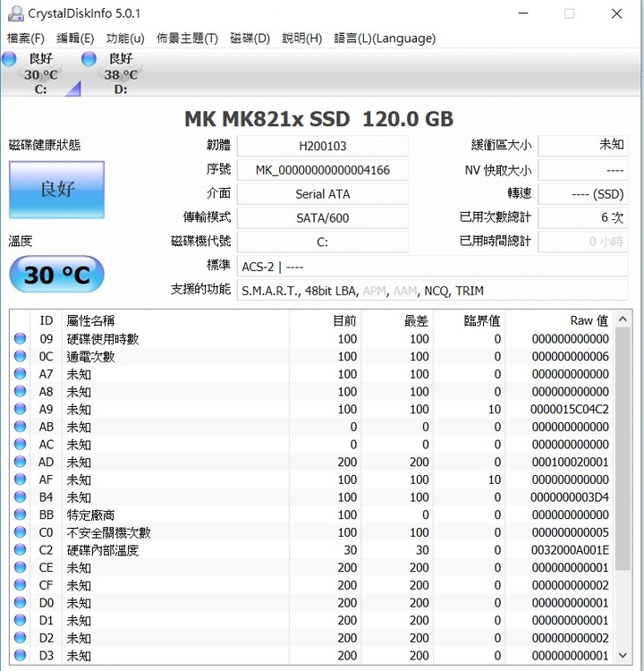Viewport: 644px width, 671px height.
Task: Click the status circle for C: drive
Action: point(9,59)
